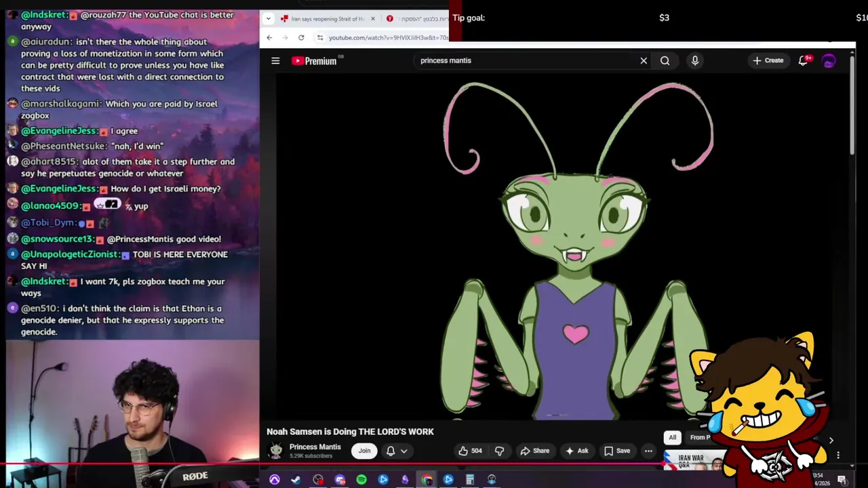868x488 pixels.
Task: Click 'How do I get Israeli money?' message
Action: (x=165, y=189)
